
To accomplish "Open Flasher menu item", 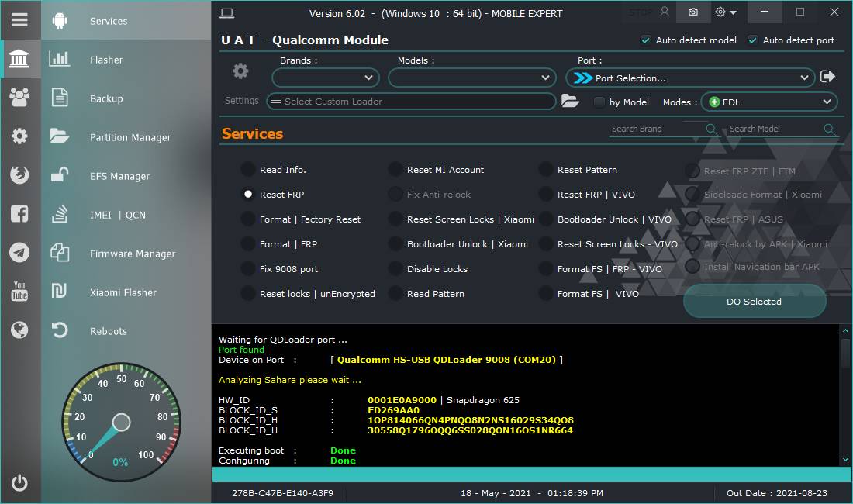I will point(106,60).
